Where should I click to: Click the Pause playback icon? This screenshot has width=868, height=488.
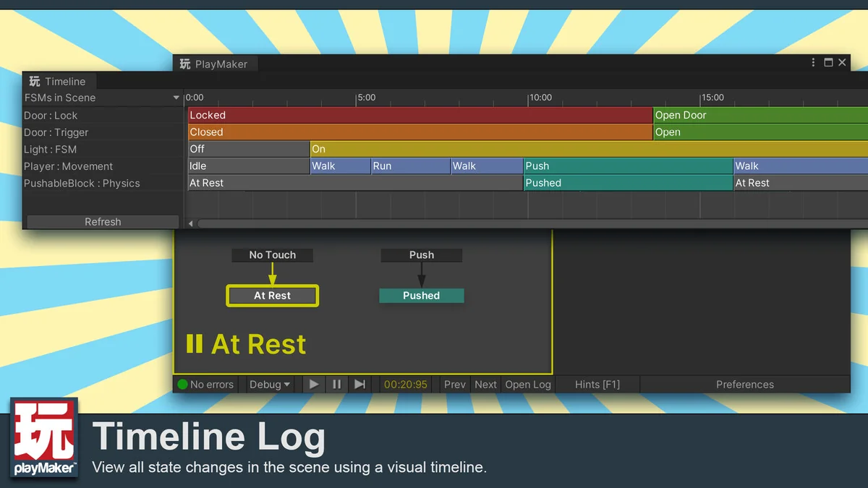336,385
